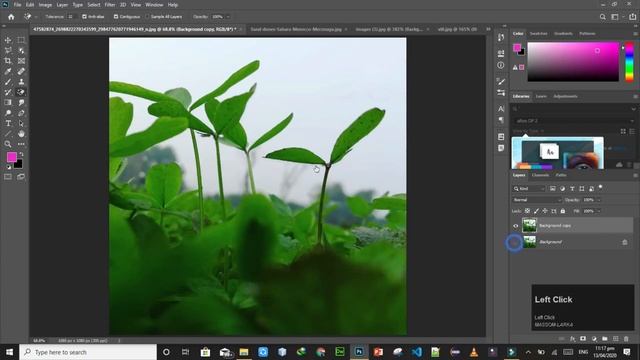The height and width of the screenshot is (360, 640).
Task: Switch to the Adjustments tab
Action: click(565, 96)
